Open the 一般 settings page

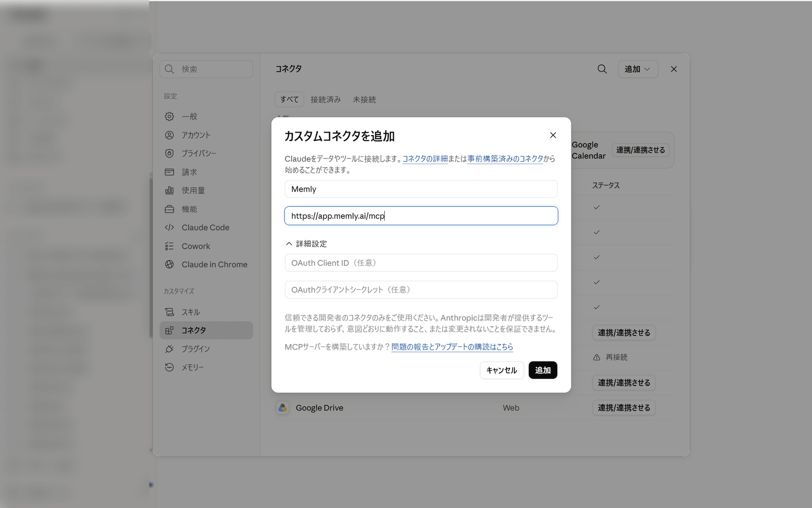206,116
